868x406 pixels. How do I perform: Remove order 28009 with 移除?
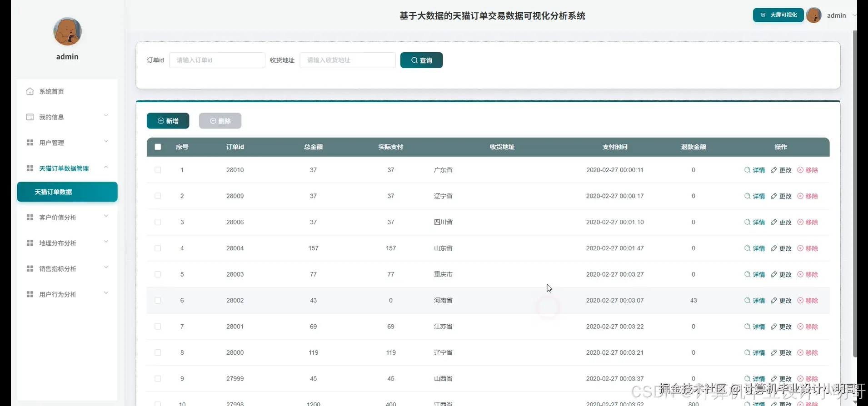(x=808, y=196)
